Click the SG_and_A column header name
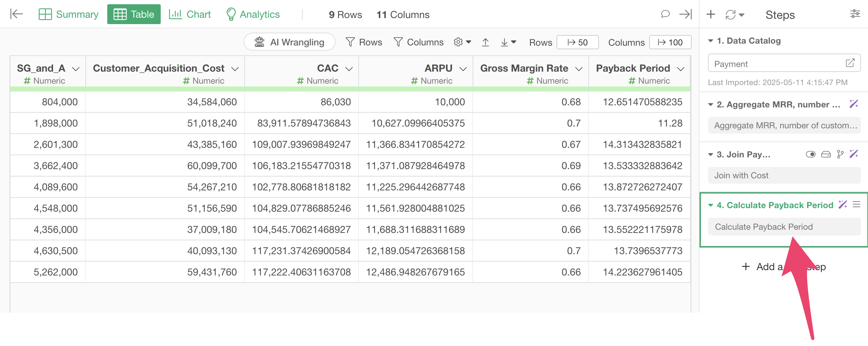The width and height of the screenshot is (868, 346). 41,68
